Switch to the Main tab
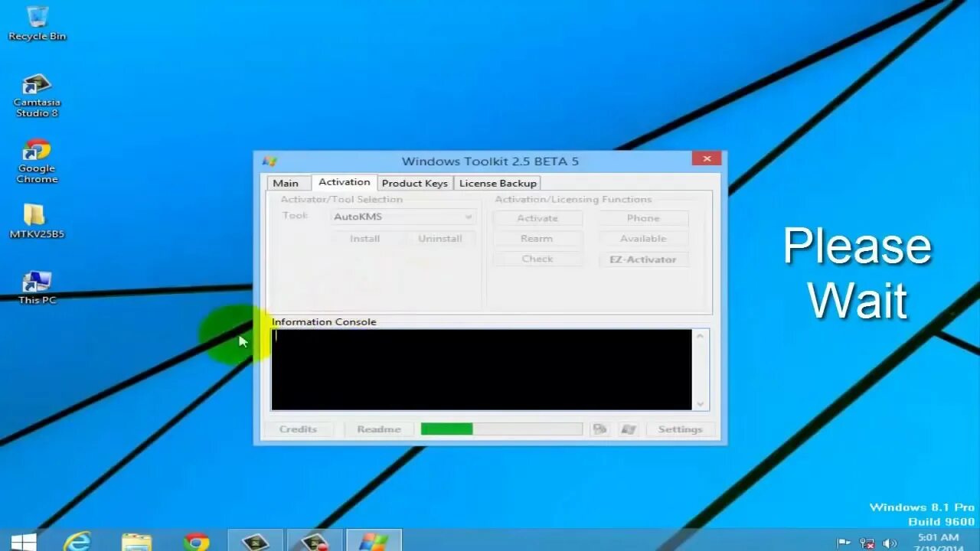The width and height of the screenshot is (980, 551). click(287, 182)
